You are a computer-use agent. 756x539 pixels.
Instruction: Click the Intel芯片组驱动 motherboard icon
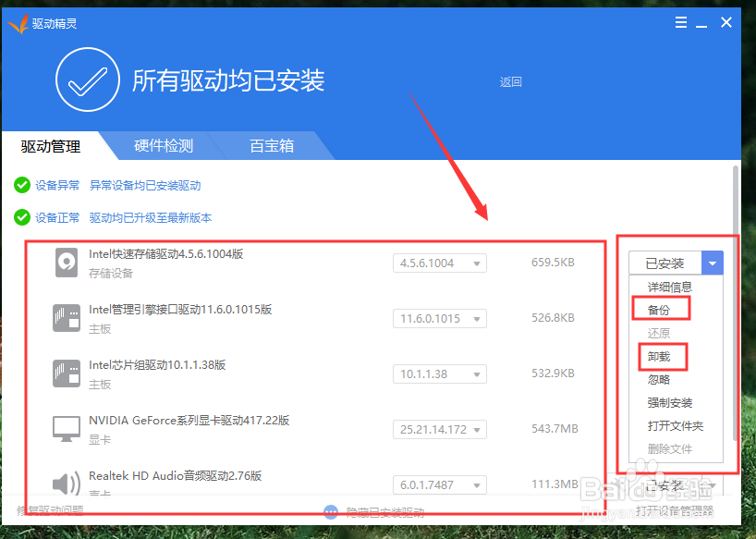pyautogui.click(x=66, y=374)
